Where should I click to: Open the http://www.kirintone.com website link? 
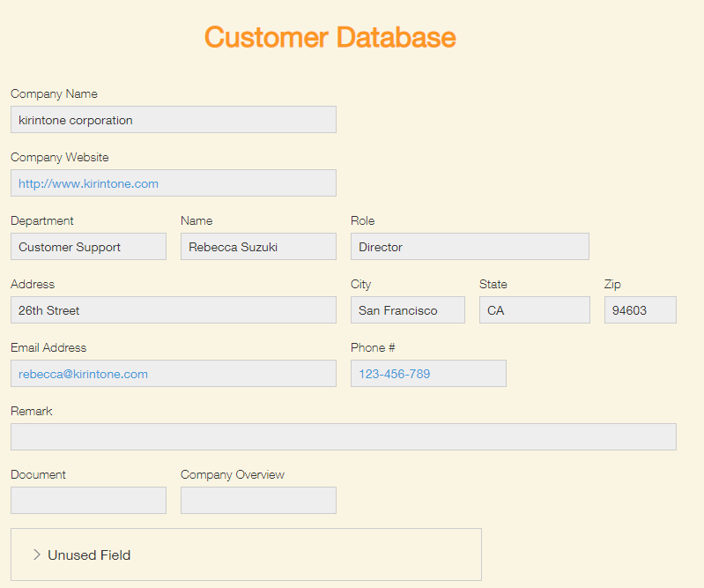tap(88, 183)
